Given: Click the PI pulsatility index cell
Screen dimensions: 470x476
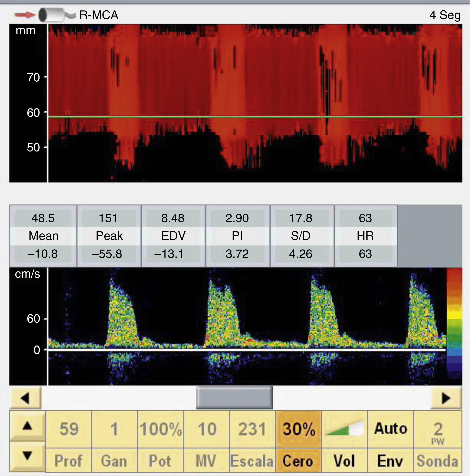Looking at the screenshot, I should coord(237,236).
